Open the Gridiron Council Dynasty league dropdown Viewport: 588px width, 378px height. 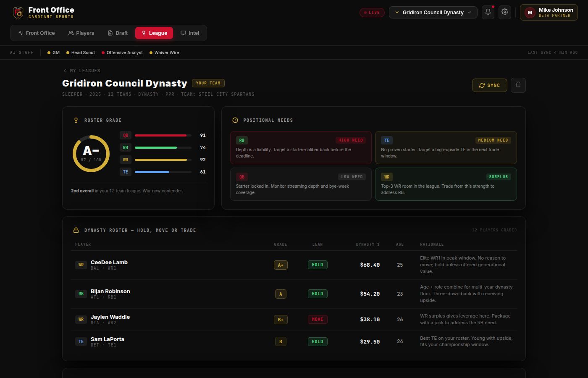433,12
